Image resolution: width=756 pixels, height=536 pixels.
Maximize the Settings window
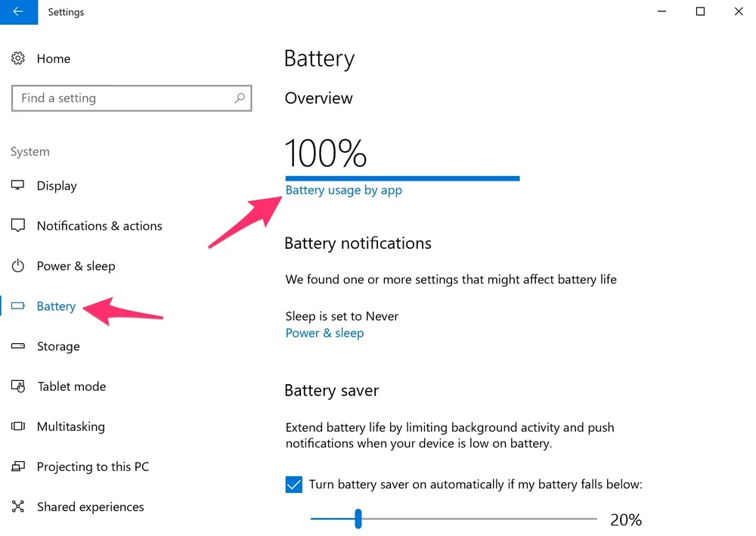700,12
